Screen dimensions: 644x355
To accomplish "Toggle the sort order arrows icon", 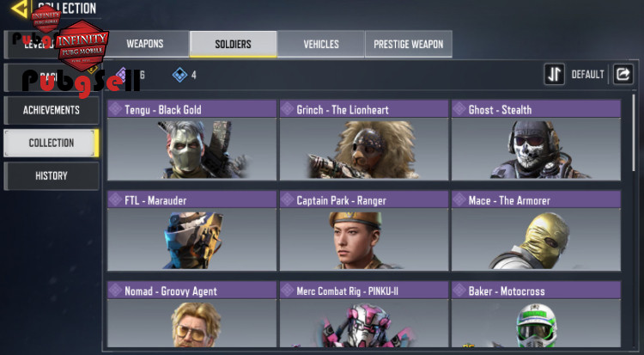I will [x=554, y=74].
